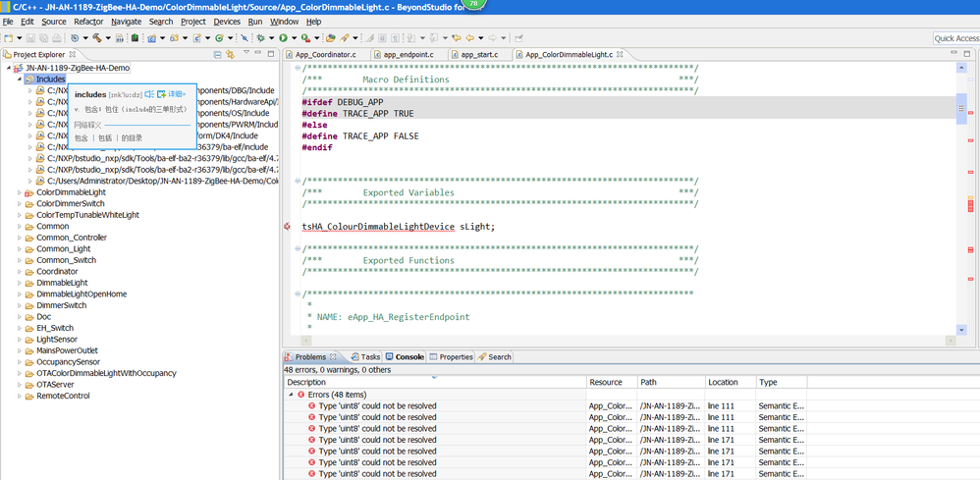Image resolution: width=980 pixels, height=480 pixels.
Task: Click the green Run button in toolbar
Action: pos(283,38)
